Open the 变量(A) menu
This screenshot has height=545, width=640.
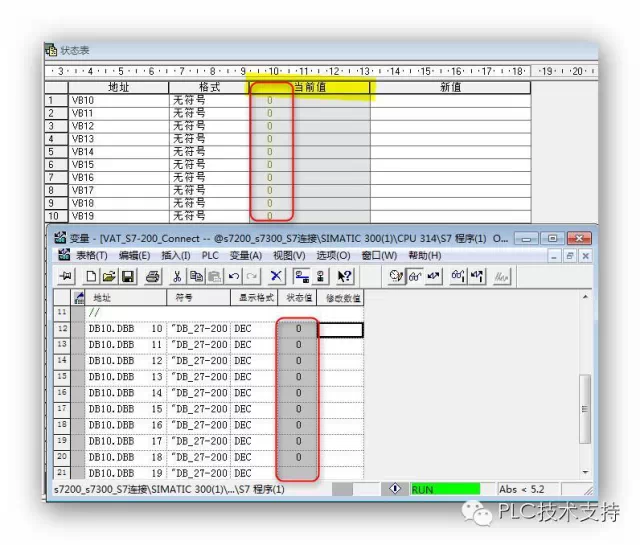246,256
